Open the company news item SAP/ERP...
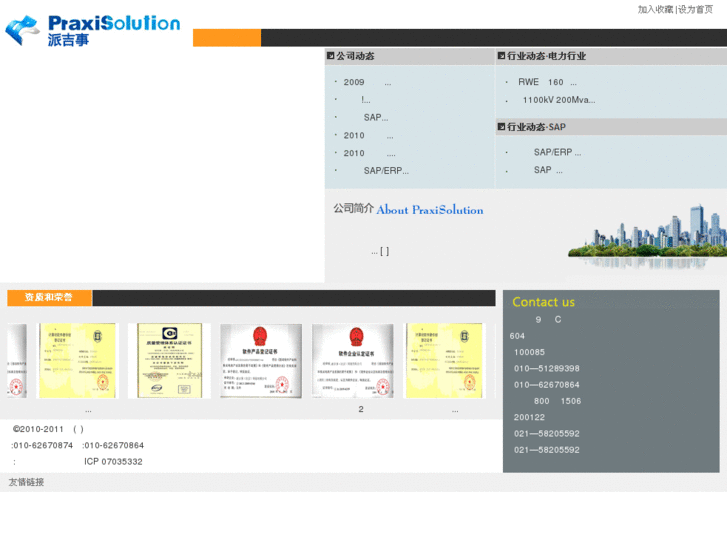727x545 pixels. tap(386, 171)
